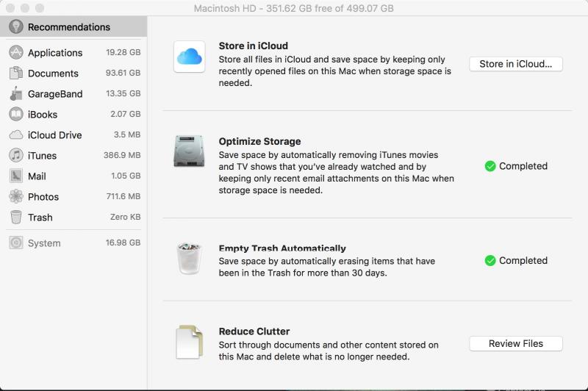Click the Recommendations lightbulb icon

pos(15,26)
